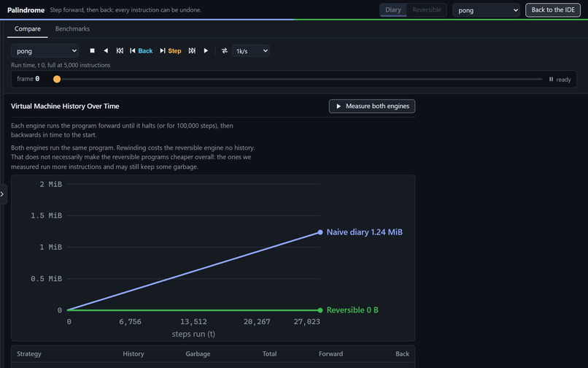Viewport: 588px width, 368px height.
Task: Click the 0.5 MiB y-axis label
Action: [x=47, y=279]
